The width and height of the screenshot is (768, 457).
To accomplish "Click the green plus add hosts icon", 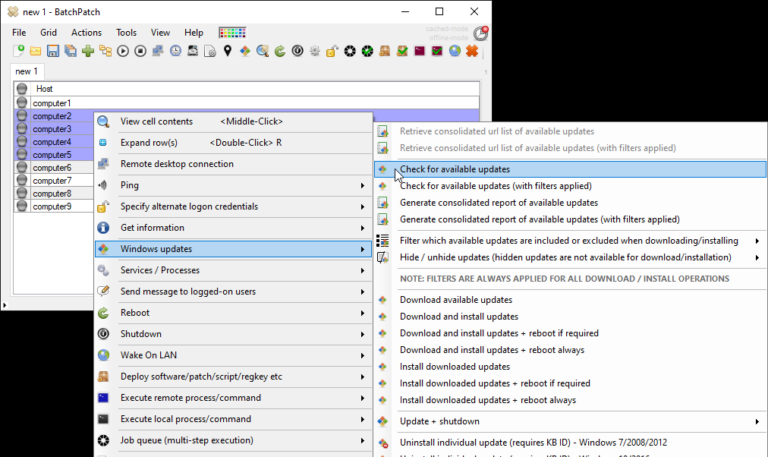I will pyautogui.click(x=88, y=51).
